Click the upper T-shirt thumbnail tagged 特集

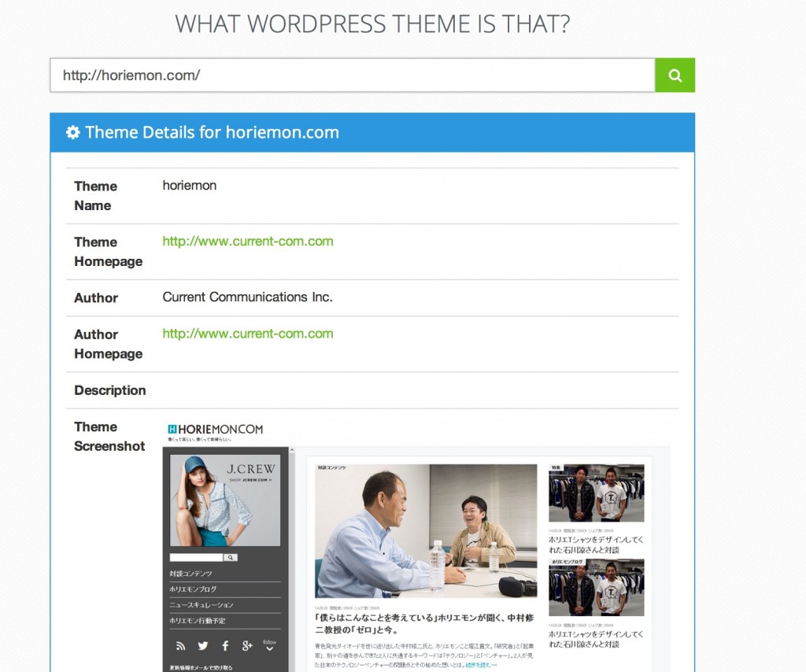tap(597, 493)
